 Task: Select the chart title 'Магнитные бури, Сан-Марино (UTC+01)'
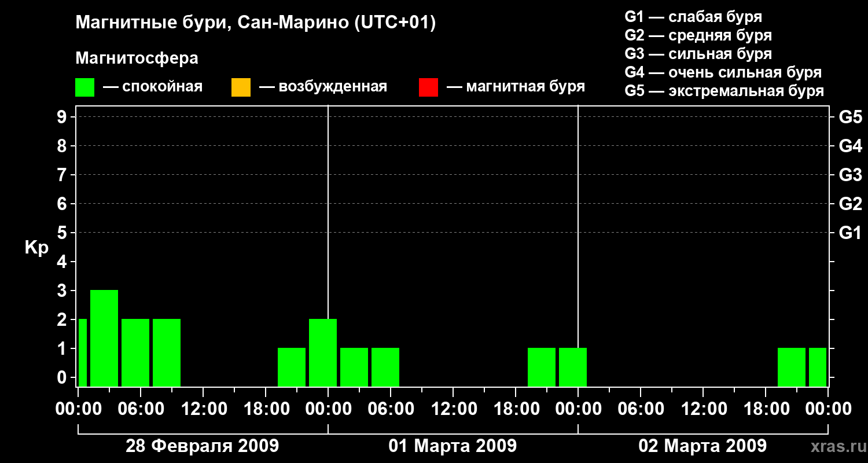click(x=255, y=23)
